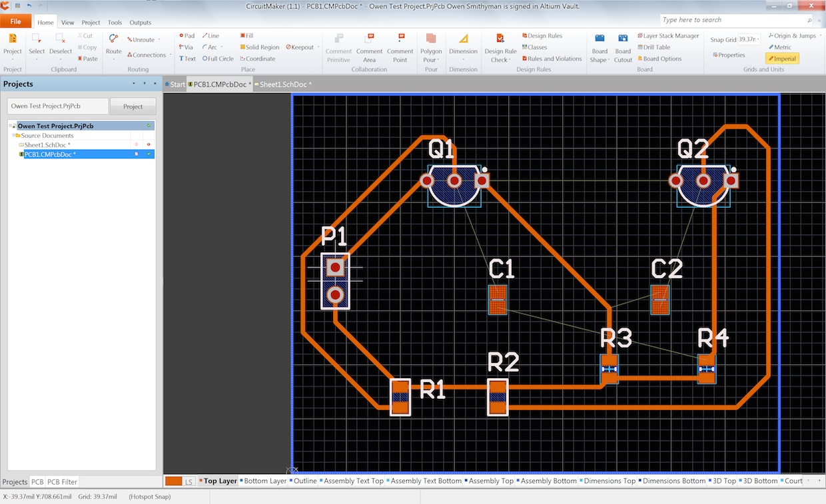Switch to the Sheet1.SchDoc tab
The width and height of the screenshot is (826, 504).
pyautogui.click(x=282, y=85)
